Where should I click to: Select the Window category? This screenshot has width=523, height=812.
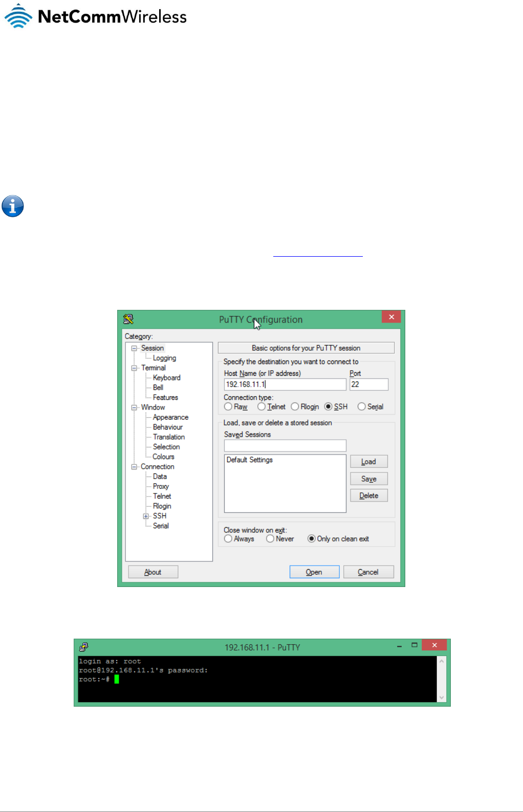153,407
